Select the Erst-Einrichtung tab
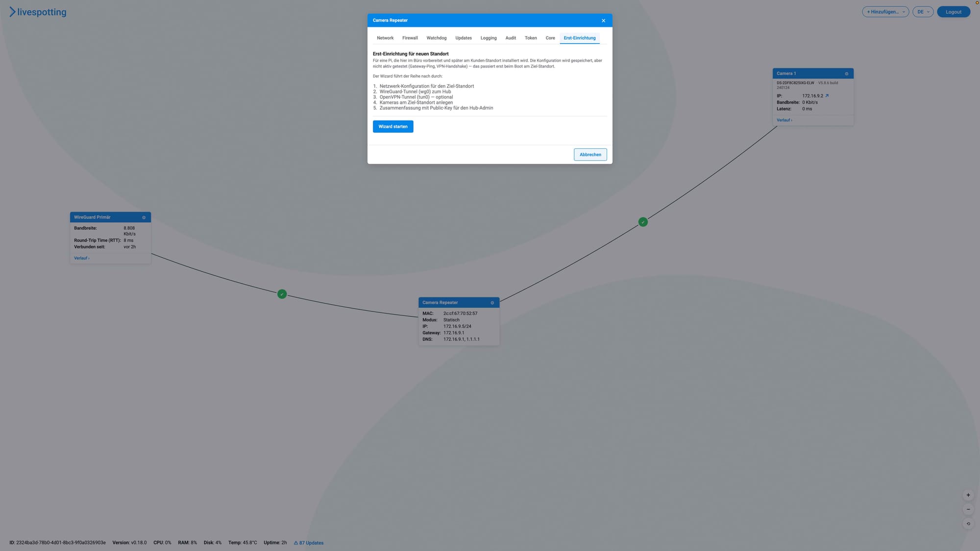 tap(580, 38)
